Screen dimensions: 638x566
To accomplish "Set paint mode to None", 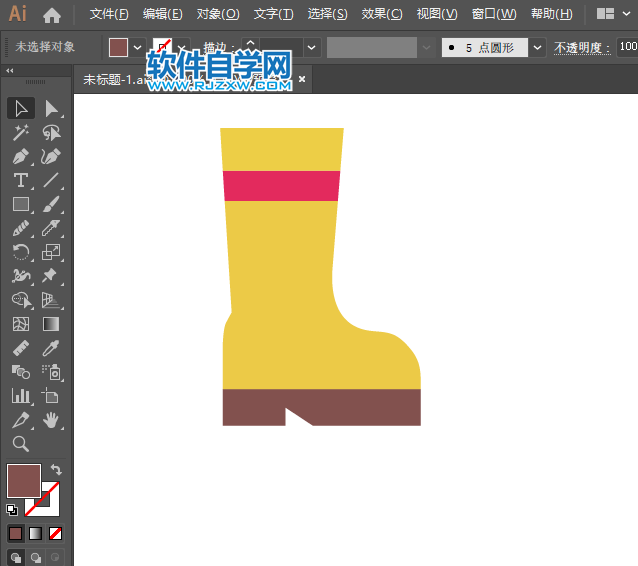I will [56, 533].
